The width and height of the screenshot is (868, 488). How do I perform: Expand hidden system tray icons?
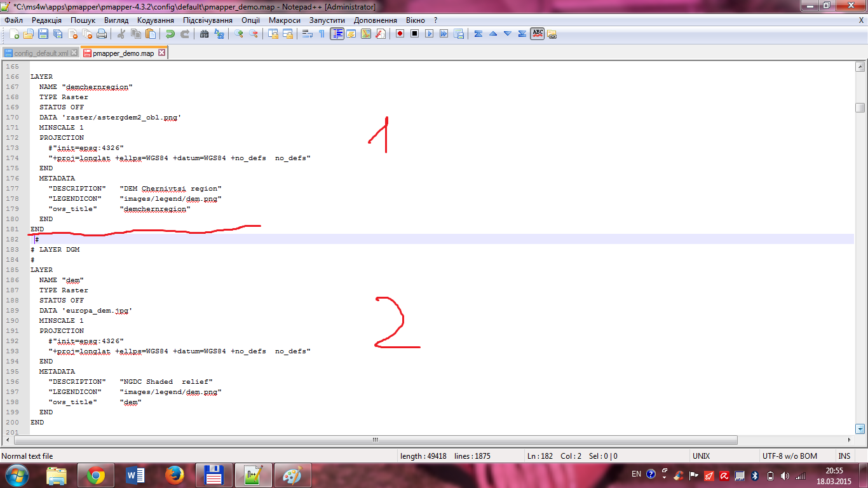click(x=665, y=477)
